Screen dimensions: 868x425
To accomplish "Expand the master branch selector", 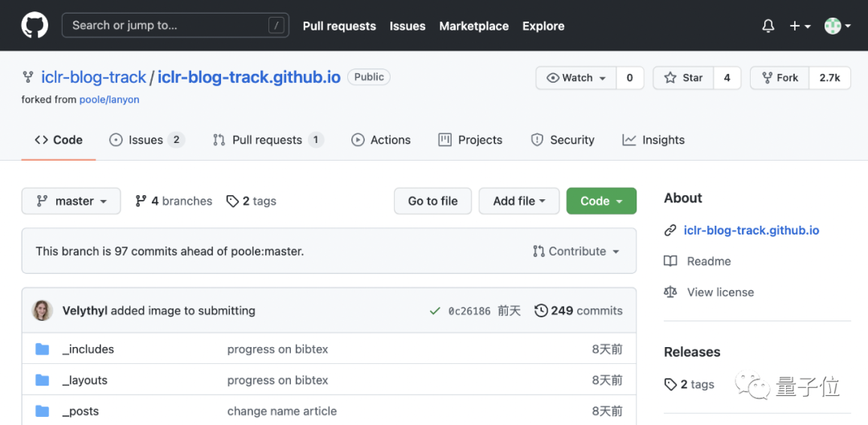I will tap(71, 201).
